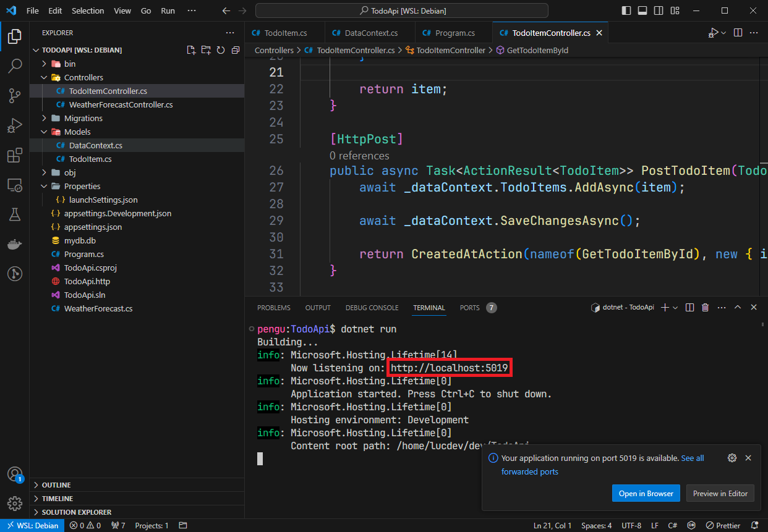Select the Testing beaker icon

click(15, 214)
